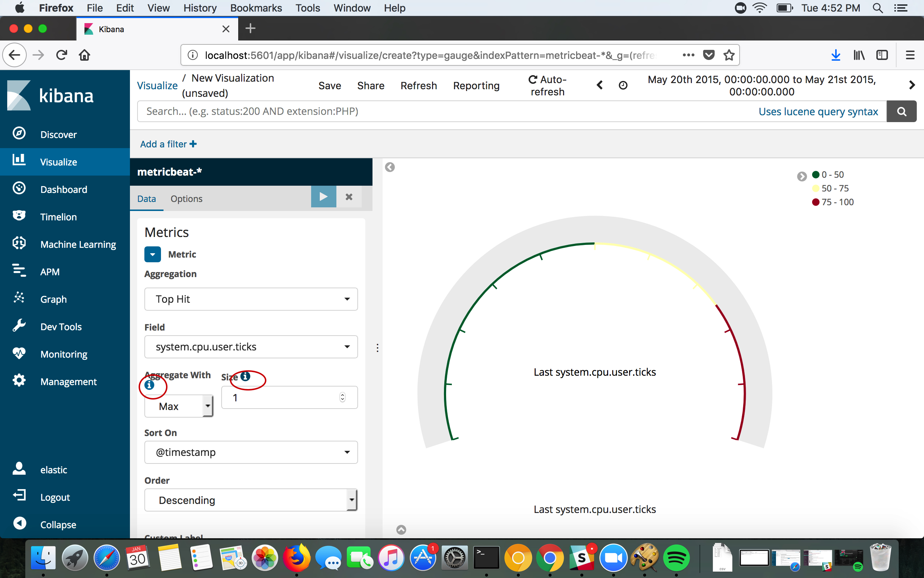Image resolution: width=924 pixels, height=578 pixels.
Task: Open the Aggregation Top Hit dropdown
Action: (251, 299)
